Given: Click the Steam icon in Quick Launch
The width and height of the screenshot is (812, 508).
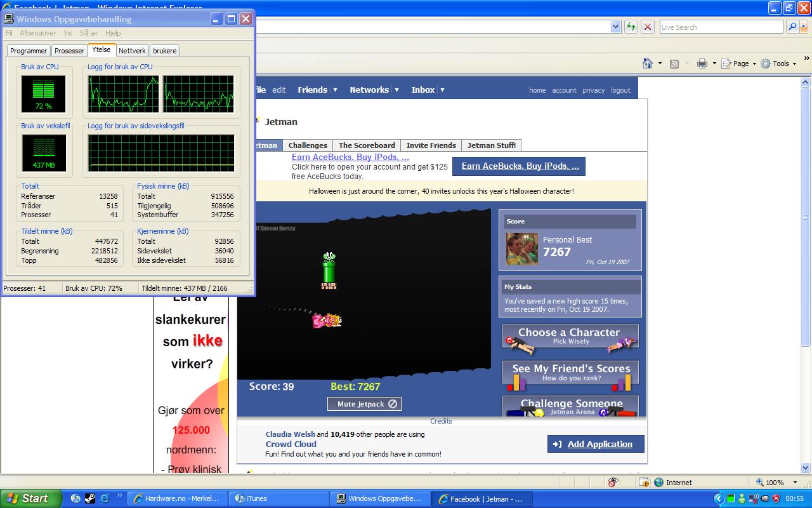Looking at the screenshot, I should pos(91,498).
